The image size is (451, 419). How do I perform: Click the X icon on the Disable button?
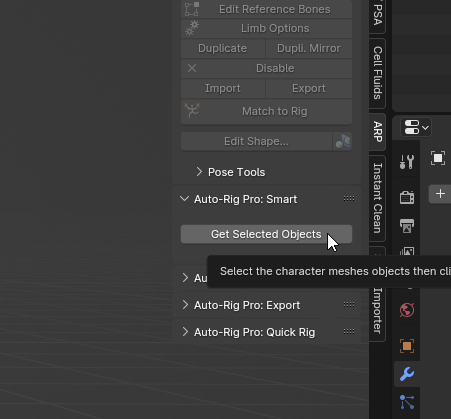coord(192,68)
